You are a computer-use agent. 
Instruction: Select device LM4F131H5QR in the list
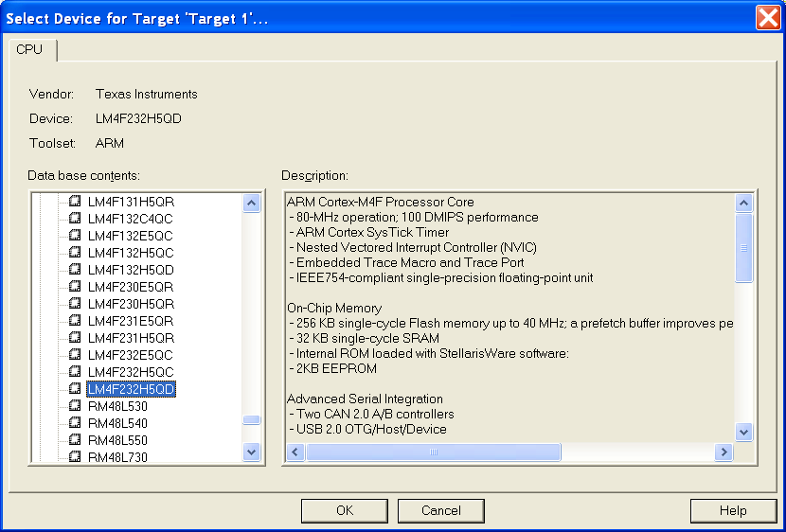131,202
